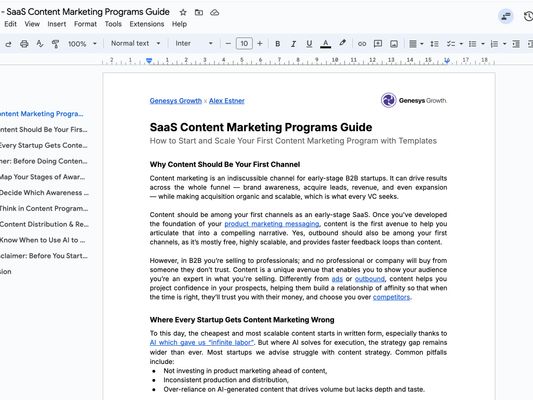
Task: Activate the paint format tool
Action: pyautogui.click(x=55, y=44)
